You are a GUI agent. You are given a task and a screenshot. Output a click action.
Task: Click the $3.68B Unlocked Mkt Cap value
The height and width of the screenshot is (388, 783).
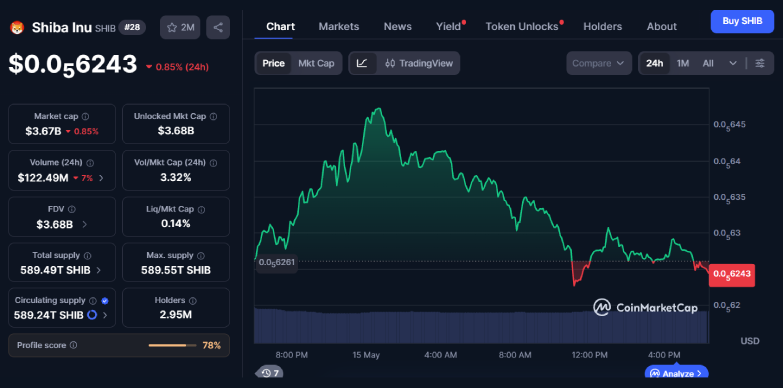point(176,131)
